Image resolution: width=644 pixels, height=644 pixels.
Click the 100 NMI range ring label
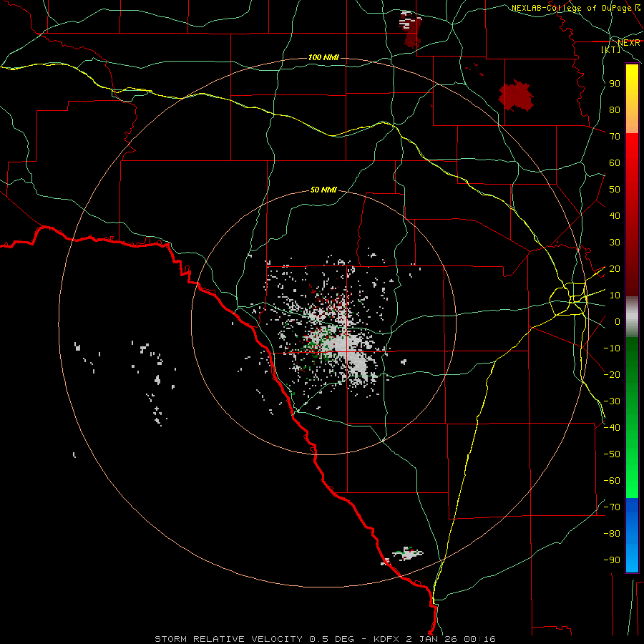(x=323, y=57)
